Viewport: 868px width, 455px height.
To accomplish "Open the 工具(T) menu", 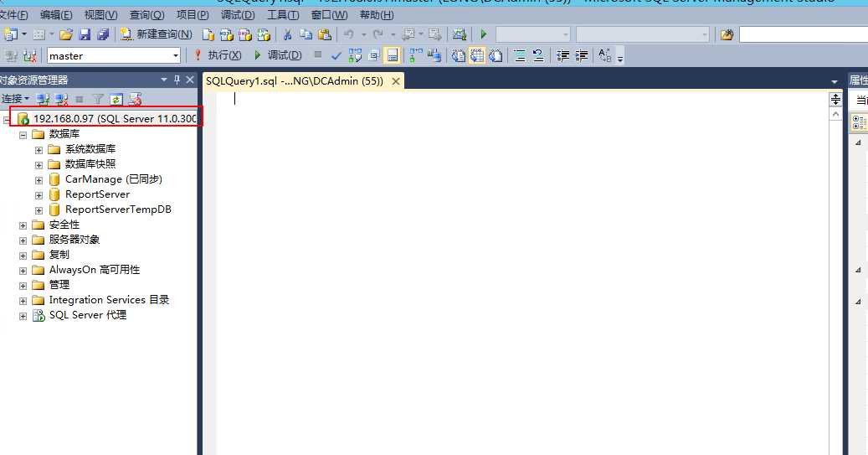I will tap(283, 15).
